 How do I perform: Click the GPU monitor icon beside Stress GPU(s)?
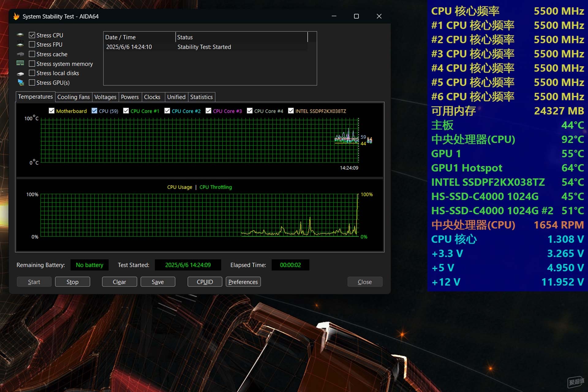21,82
